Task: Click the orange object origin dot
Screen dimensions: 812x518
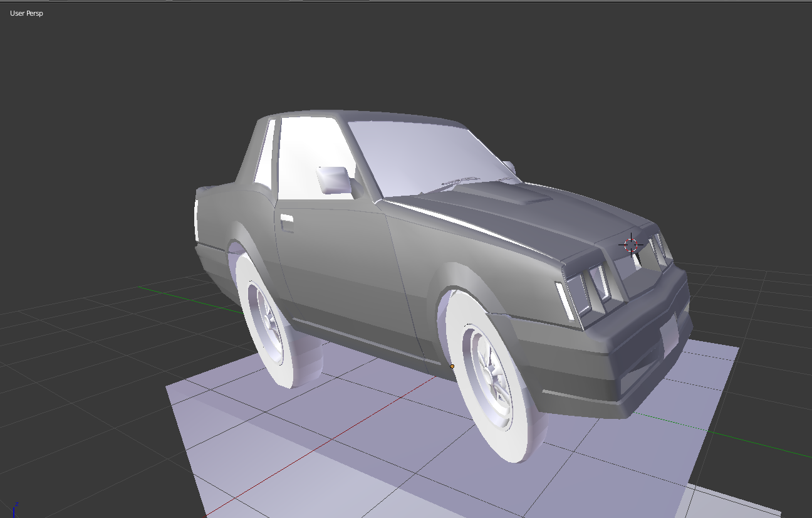Action: pyautogui.click(x=452, y=366)
